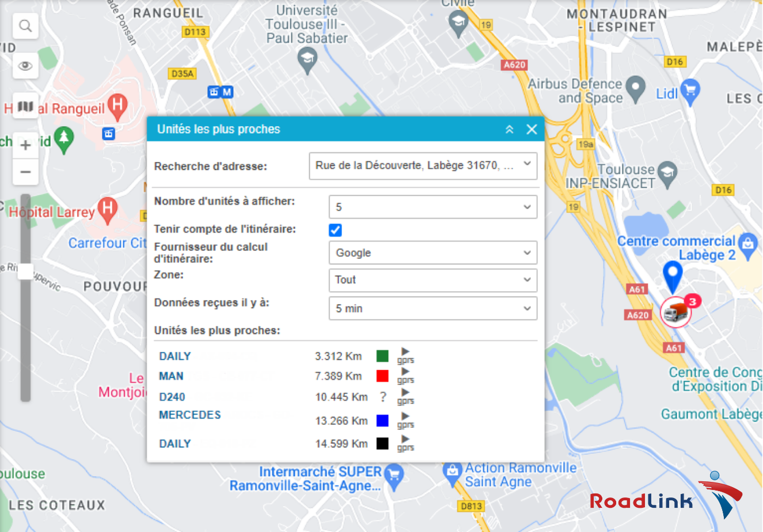Click the Centre commercial Labège 2 shopping icon
Viewport: 763px width, 532px height.
[x=748, y=246]
